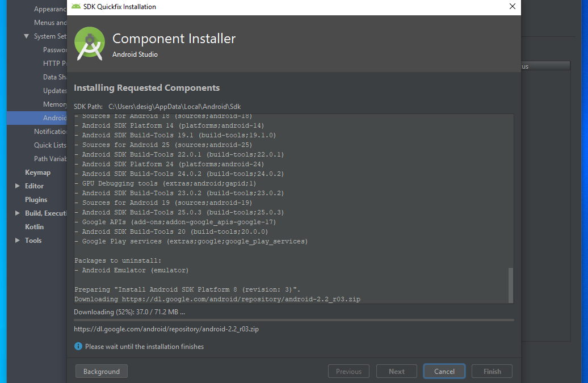The image size is (588, 383).
Task: Open Keymap settings in the sidebar
Action: coord(37,172)
